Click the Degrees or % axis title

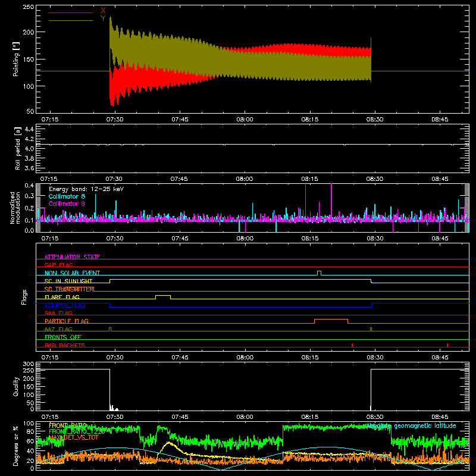pos(16,446)
